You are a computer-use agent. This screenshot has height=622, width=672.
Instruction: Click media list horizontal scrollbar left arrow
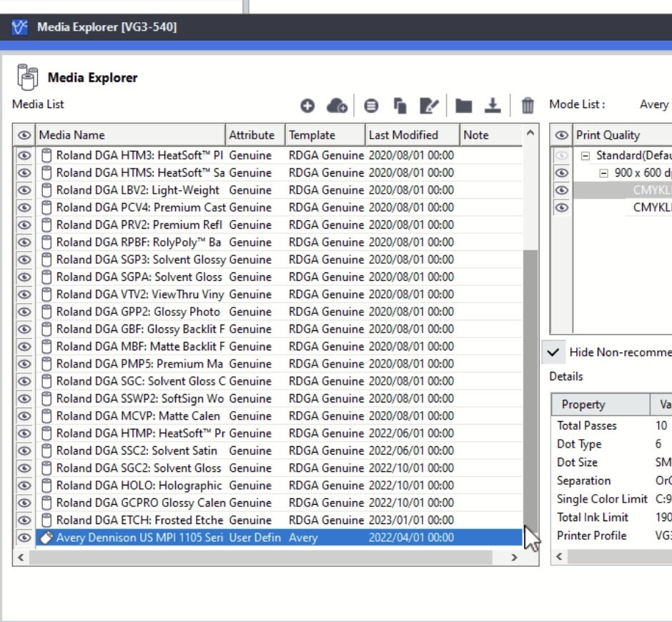pos(21,557)
